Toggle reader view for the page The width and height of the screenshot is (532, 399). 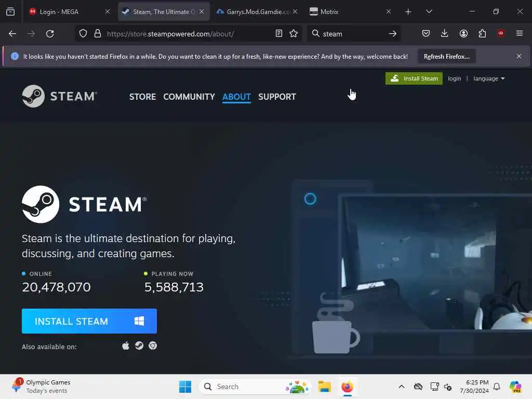[x=279, y=34]
